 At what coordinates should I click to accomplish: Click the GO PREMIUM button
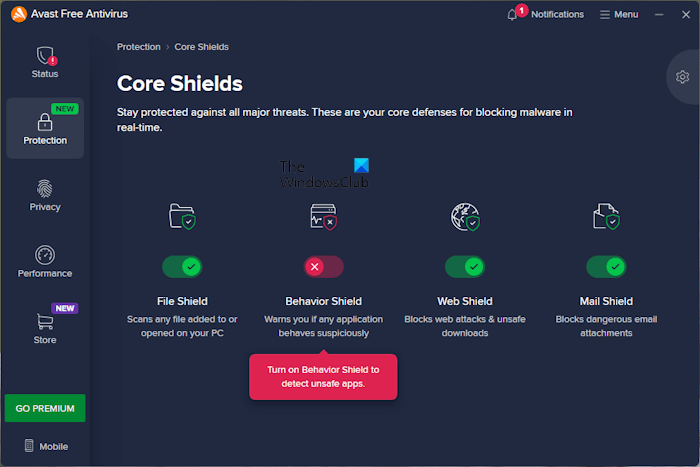[44, 408]
